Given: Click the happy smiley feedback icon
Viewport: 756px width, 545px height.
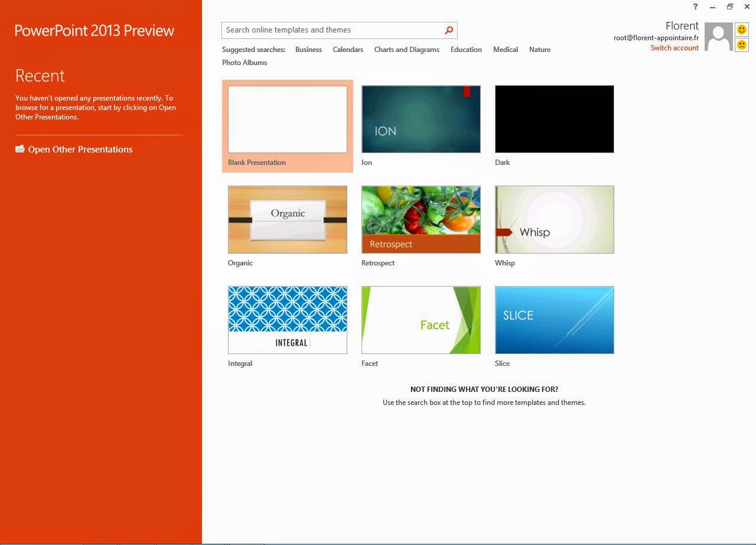Looking at the screenshot, I should (x=741, y=30).
